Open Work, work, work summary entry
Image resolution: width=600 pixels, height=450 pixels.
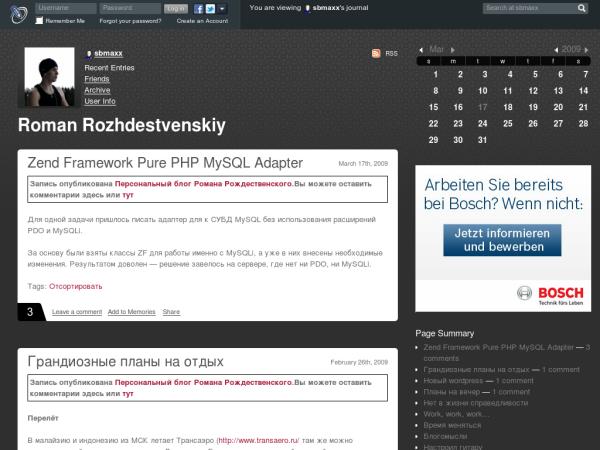456,414
